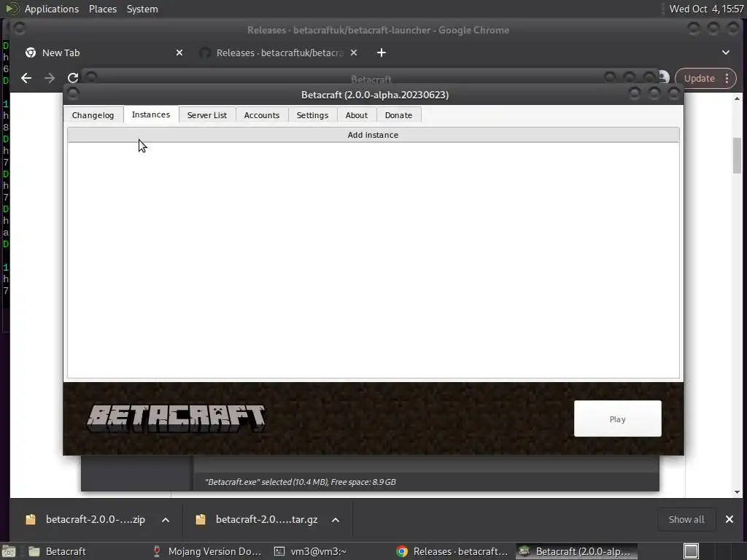Click Chrome's back arrow
The height and width of the screenshot is (560, 747).
coord(26,78)
